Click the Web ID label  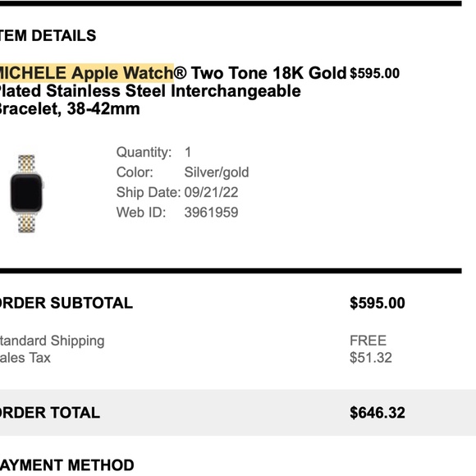pos(141,213)
